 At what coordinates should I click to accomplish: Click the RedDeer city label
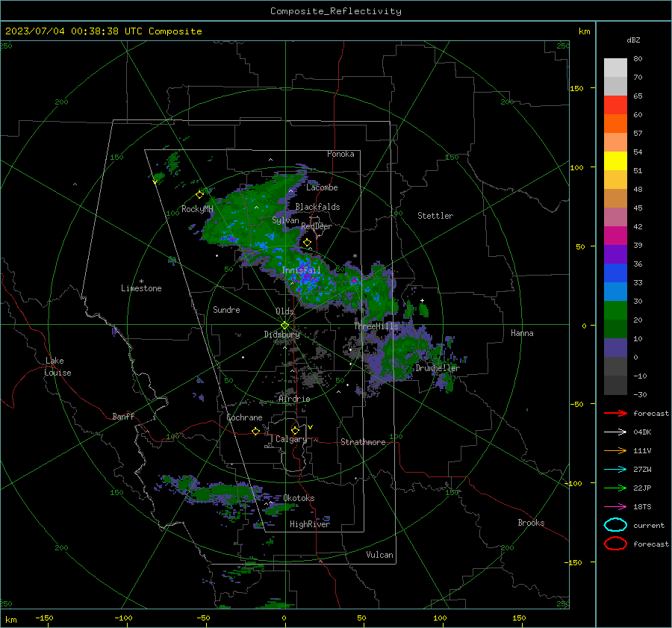coord(317,226)
